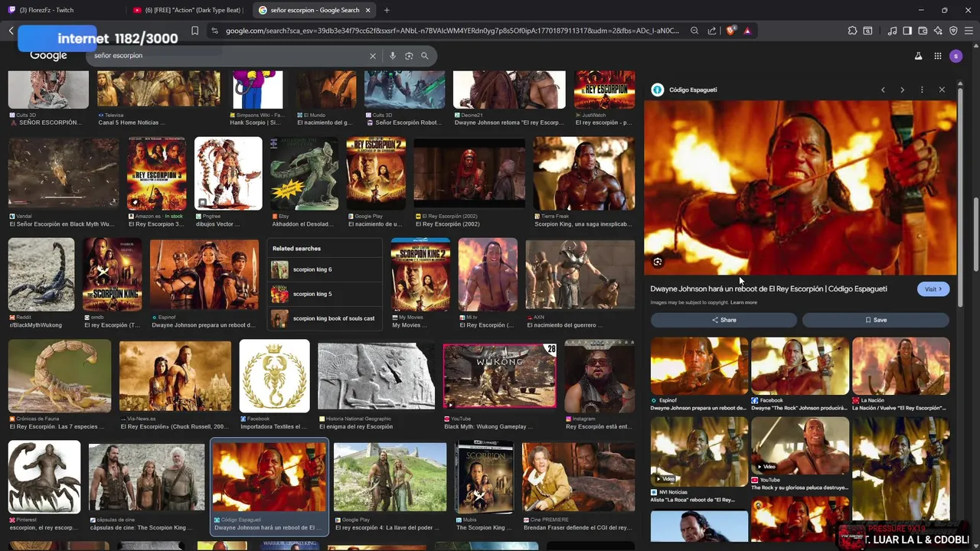The image size is (980, 551).
Task: Open the NVI Noticias video related image
Action: coord(699,452)
